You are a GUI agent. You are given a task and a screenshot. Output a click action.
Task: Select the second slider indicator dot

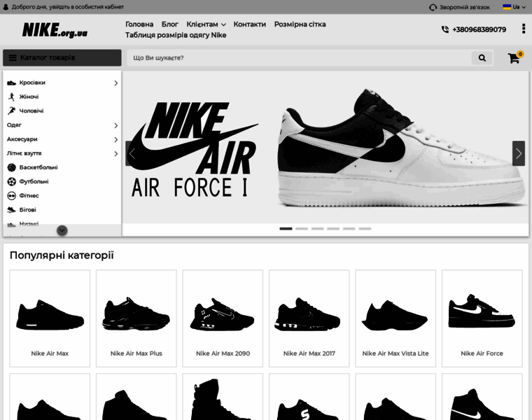(302, 229)
